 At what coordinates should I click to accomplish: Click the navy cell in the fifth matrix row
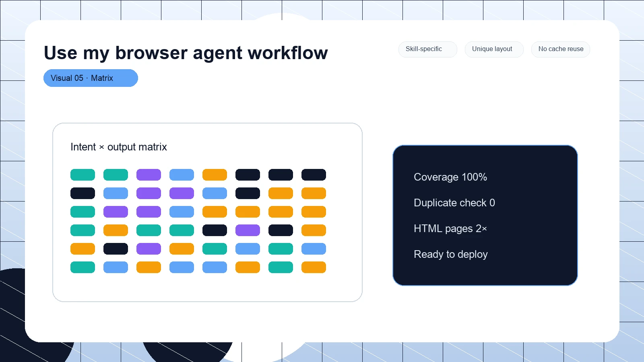tap(116, 249)
